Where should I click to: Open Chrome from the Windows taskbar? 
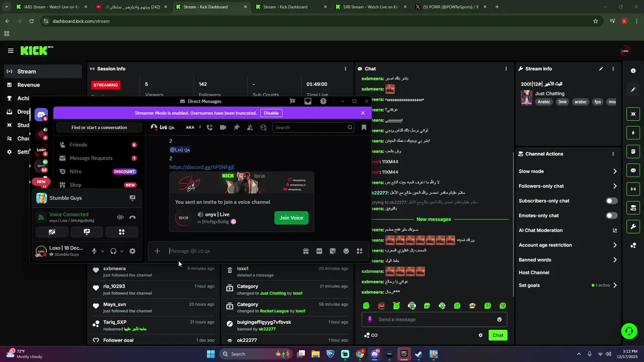[x=360, y=354]
